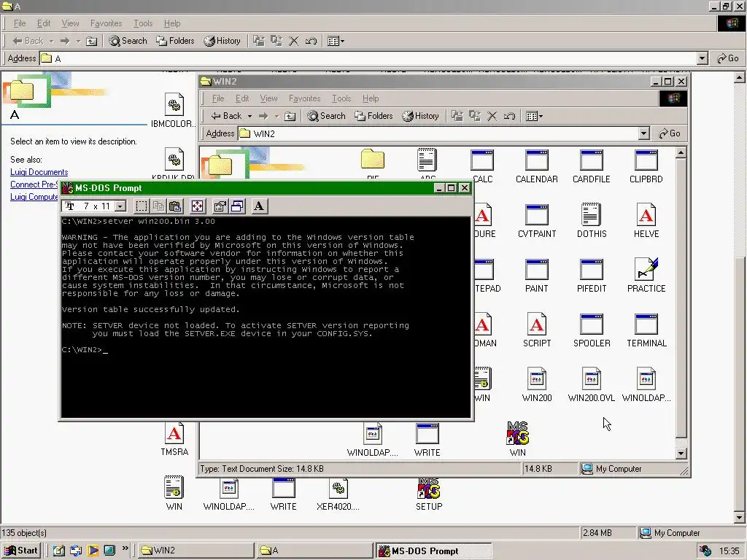This screenshot has width=747, height=560.
Task: Select TMSRA font file in A window
Action: (x=174, y=439)
